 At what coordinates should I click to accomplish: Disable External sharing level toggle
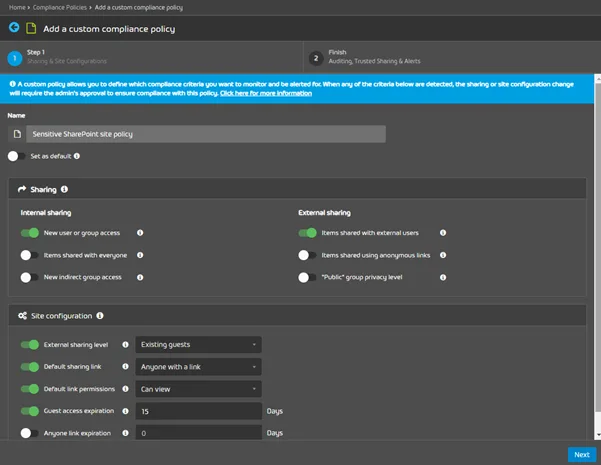[x=30, y=345]
